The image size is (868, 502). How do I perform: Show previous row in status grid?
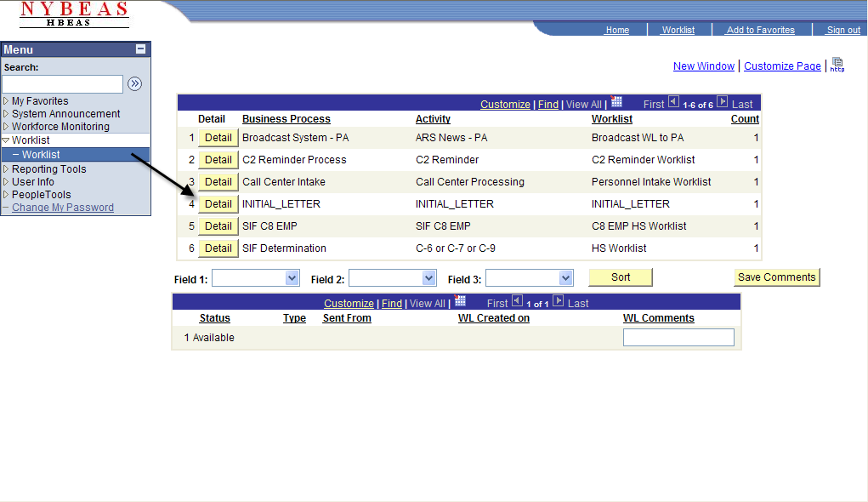pyautogui.click(x=517, y=301)
